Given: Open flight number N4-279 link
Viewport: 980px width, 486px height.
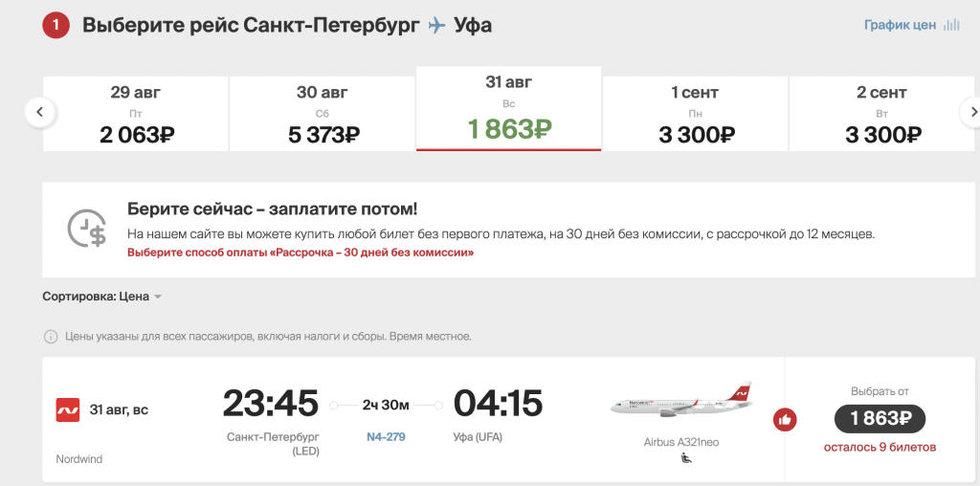Looking at the screenshot, I should tap(386, 436).
